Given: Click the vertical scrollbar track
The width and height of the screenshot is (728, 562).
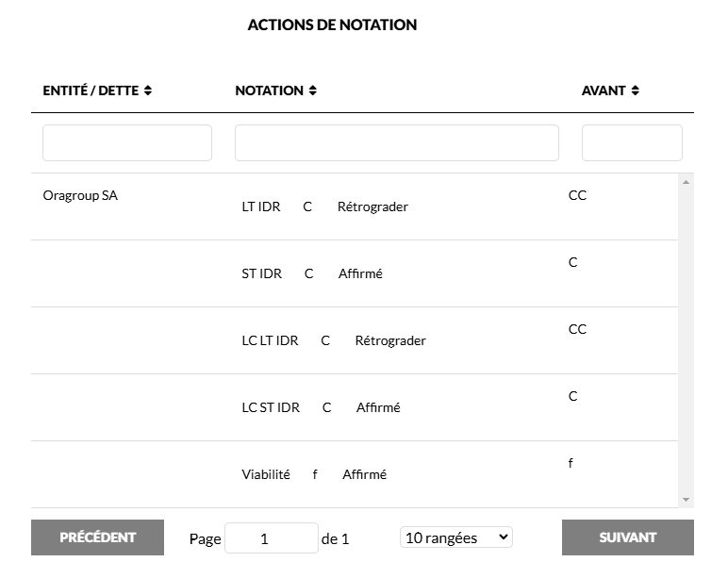Looking at the screenshot, I should [686, 339].
